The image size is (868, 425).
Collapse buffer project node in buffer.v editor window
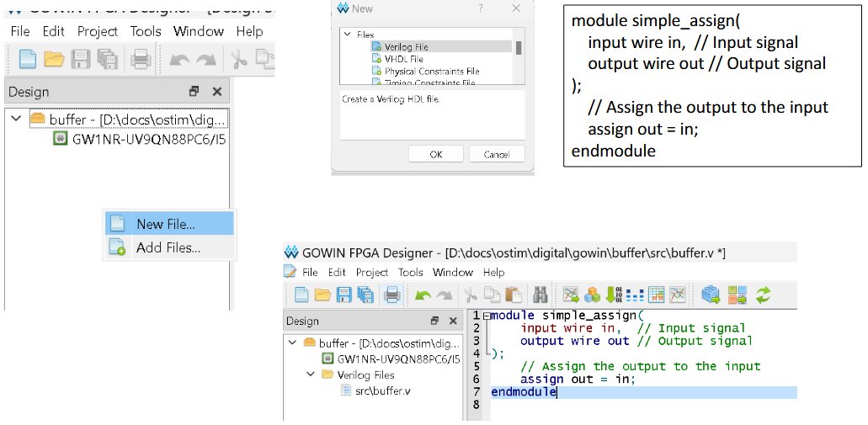[292, 343]
